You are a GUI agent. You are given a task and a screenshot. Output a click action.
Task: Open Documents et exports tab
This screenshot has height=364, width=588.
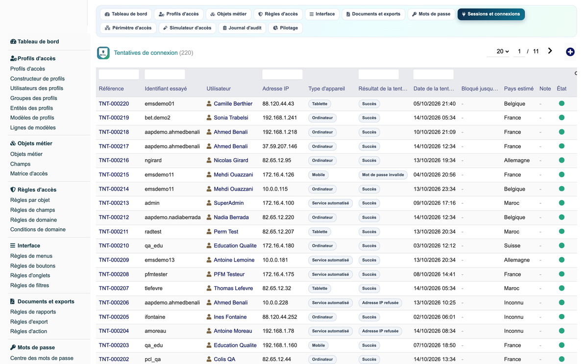coord(373,14)
